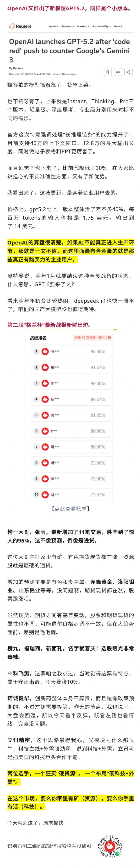Click the avatar icon of rank 5 青***

coord(45,415)
